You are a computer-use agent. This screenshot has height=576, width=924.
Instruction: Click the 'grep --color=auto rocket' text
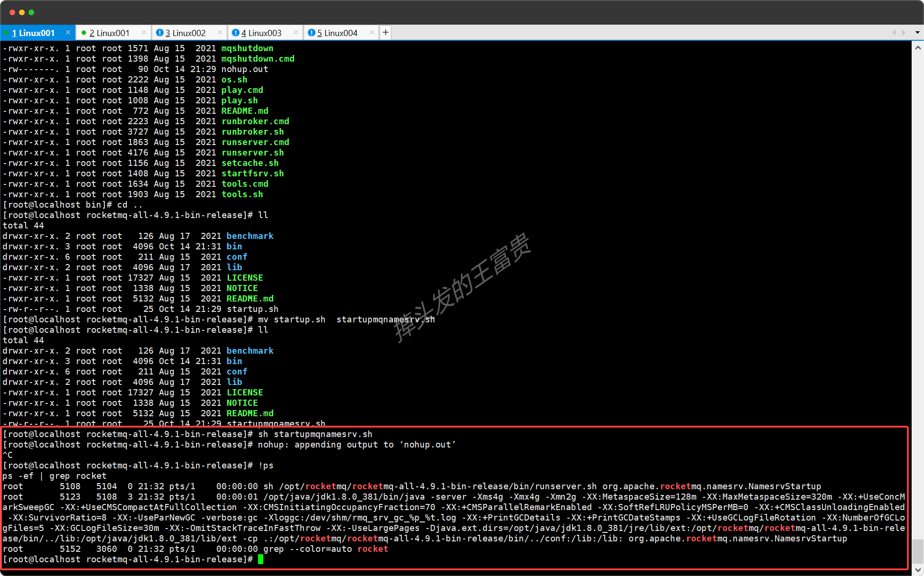[326, 549]
